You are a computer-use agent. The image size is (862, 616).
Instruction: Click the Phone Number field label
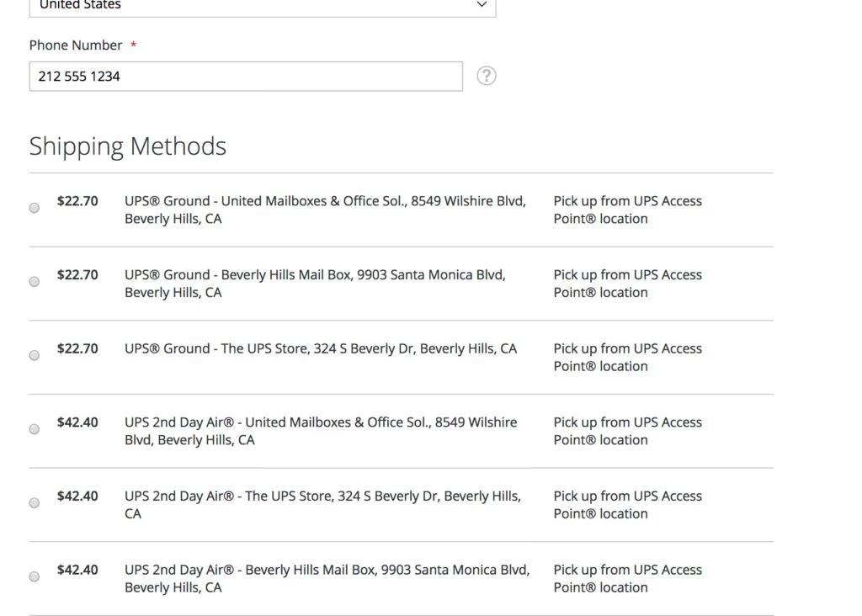pos(76,45)
